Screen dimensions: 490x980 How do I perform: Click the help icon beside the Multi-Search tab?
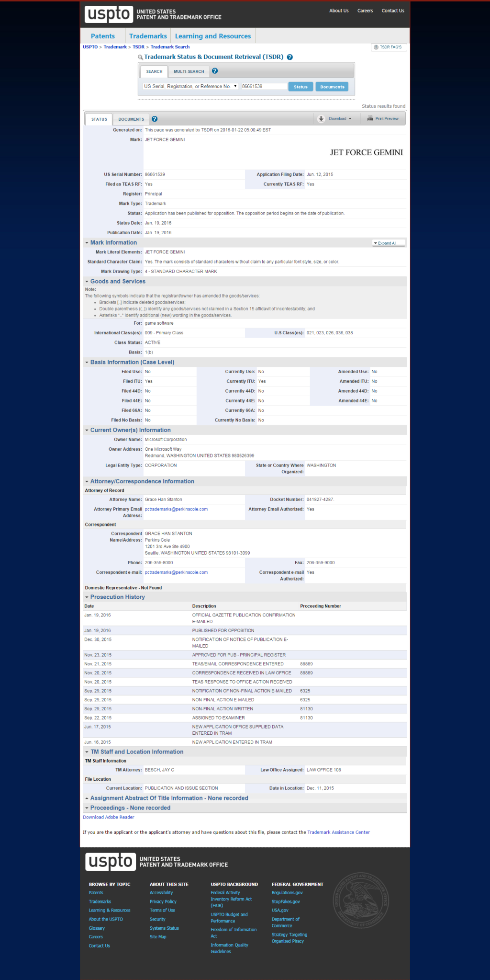tap(215, 71)
